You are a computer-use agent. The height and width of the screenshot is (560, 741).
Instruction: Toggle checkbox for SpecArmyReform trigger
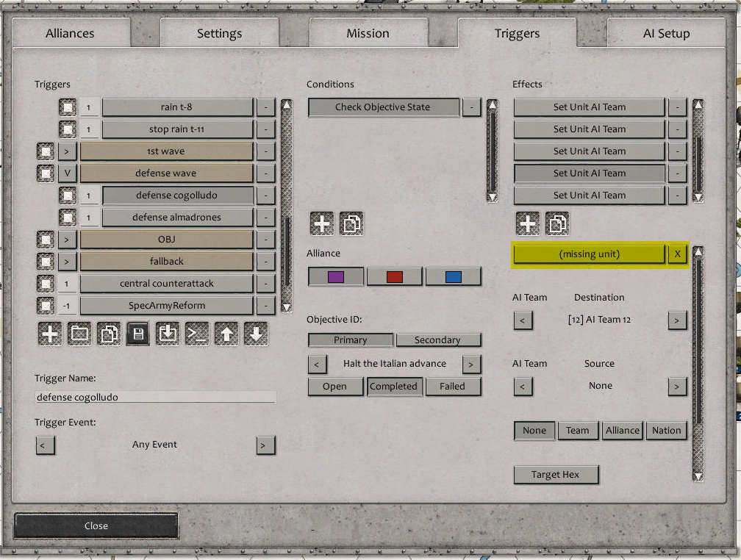pyautogui.click(x=46, y=305)
